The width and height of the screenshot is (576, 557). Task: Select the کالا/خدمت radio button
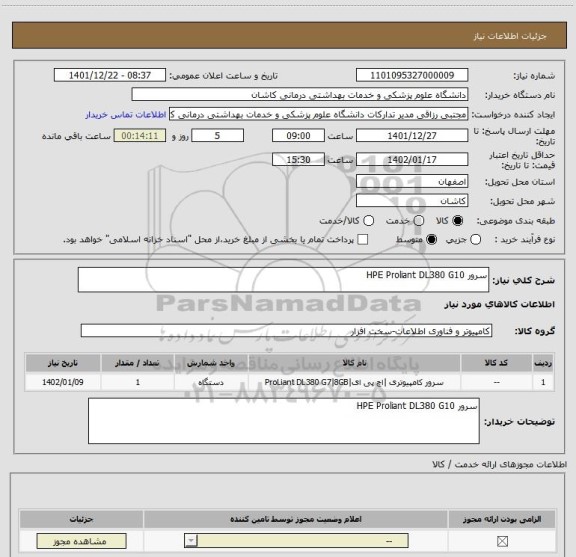click(368, 220)
